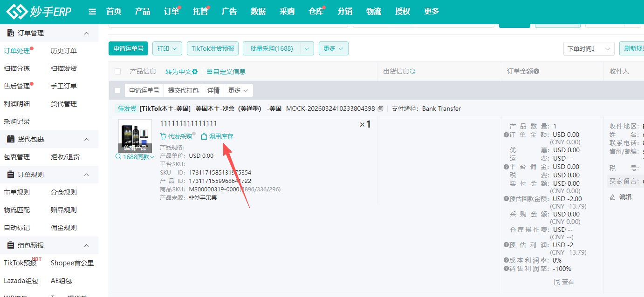
Task: Open 扫描发货 in sidebar
Action: pos(64,68)
